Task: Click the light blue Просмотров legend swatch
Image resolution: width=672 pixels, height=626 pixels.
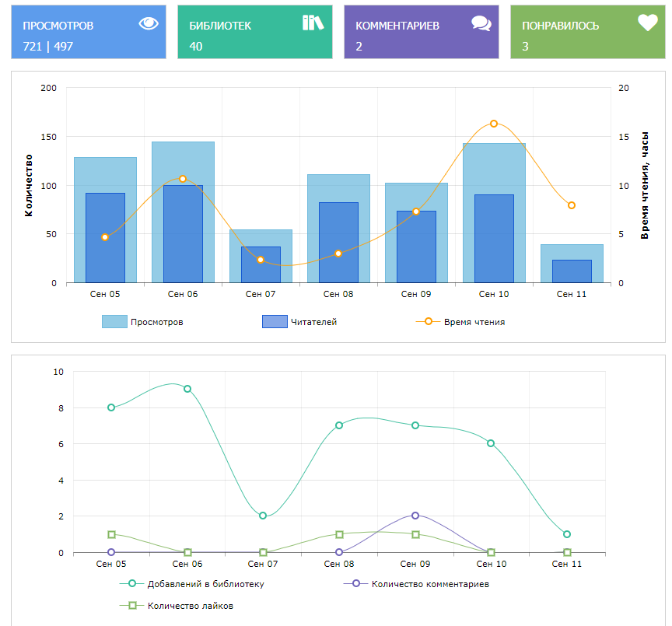Action: pos(114,322)
